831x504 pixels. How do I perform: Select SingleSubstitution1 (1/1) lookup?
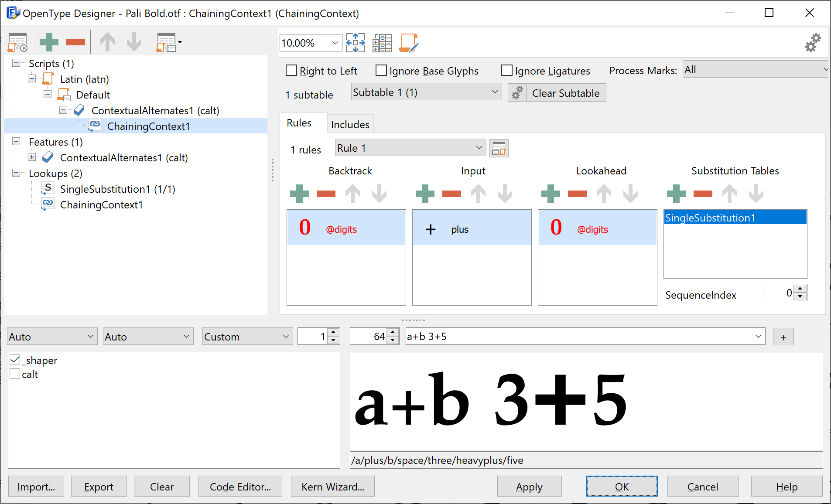(x=117, y=189)
